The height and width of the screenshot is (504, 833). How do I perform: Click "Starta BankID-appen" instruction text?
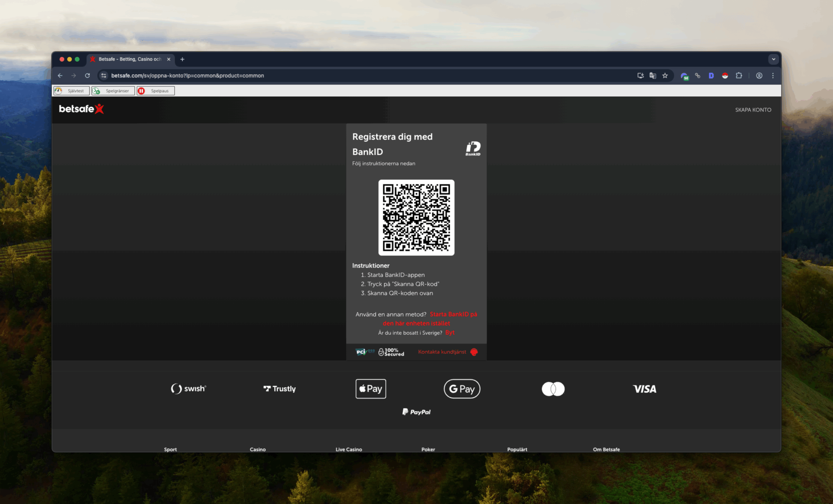[396, 275]
